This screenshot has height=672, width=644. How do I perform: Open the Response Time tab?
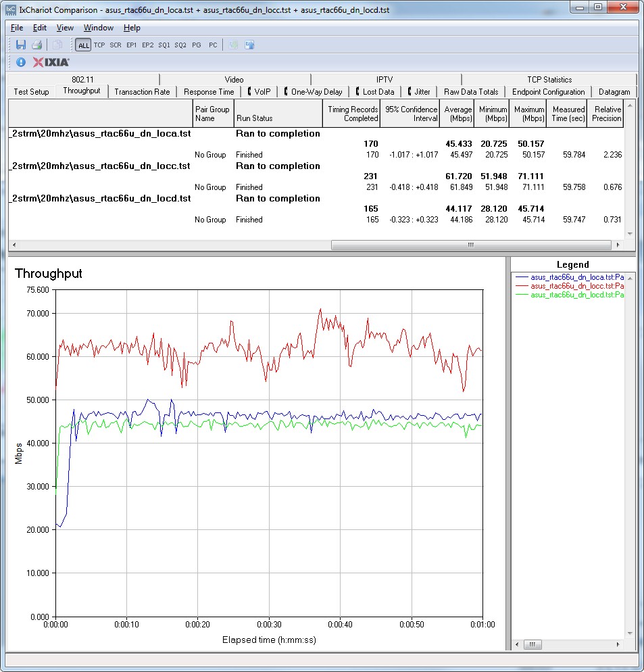[x=209, y=92]
